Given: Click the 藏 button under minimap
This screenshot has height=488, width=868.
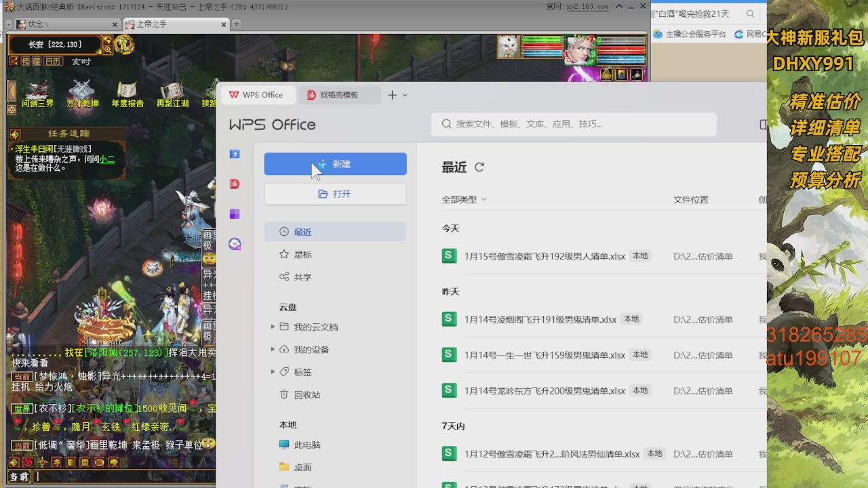Looking at the screenshot, I should point(38,61).
